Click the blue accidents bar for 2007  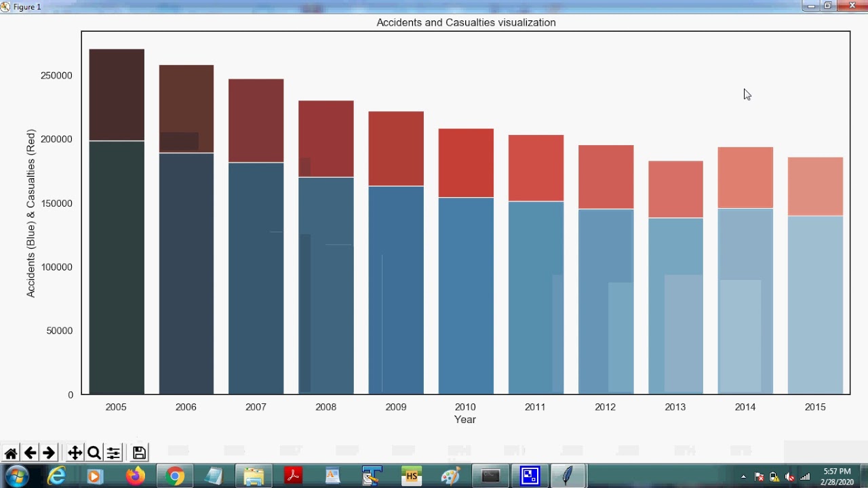coord(256,279)
